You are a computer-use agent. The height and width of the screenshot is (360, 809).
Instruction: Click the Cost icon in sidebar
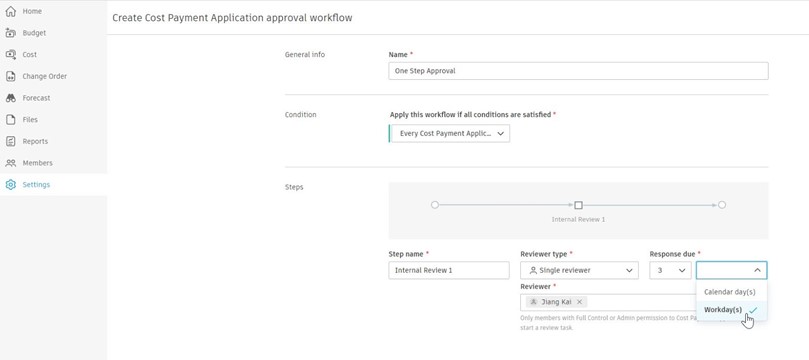tap(10, 55)
